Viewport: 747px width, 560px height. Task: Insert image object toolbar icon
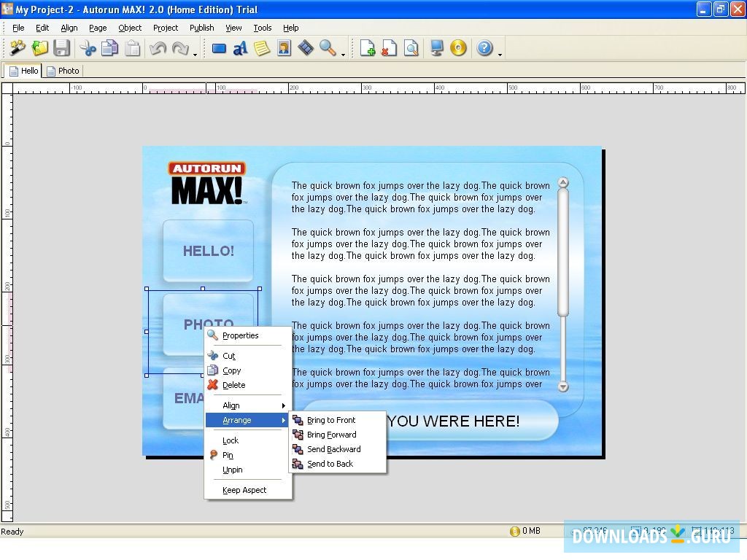tap(284, 48)
